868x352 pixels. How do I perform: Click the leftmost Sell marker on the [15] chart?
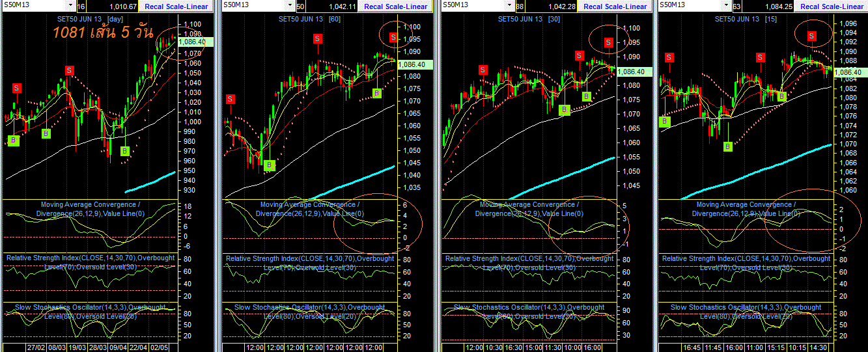click(x=670, y=57)
